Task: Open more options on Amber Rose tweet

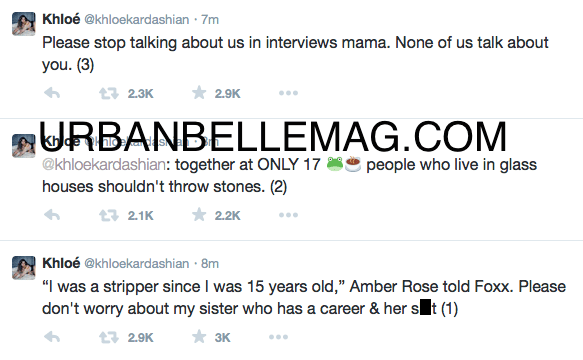Action: 278,337
